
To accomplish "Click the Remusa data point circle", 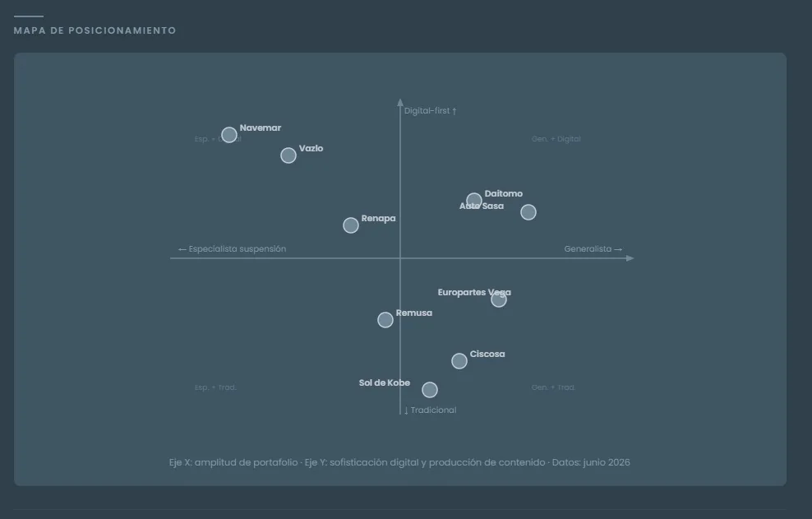I will (x=385, y=320).
